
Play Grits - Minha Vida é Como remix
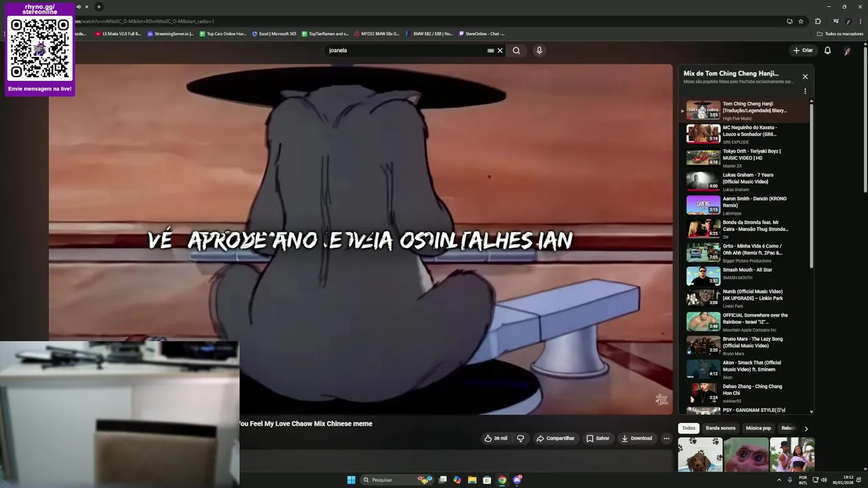coord(745,253)
